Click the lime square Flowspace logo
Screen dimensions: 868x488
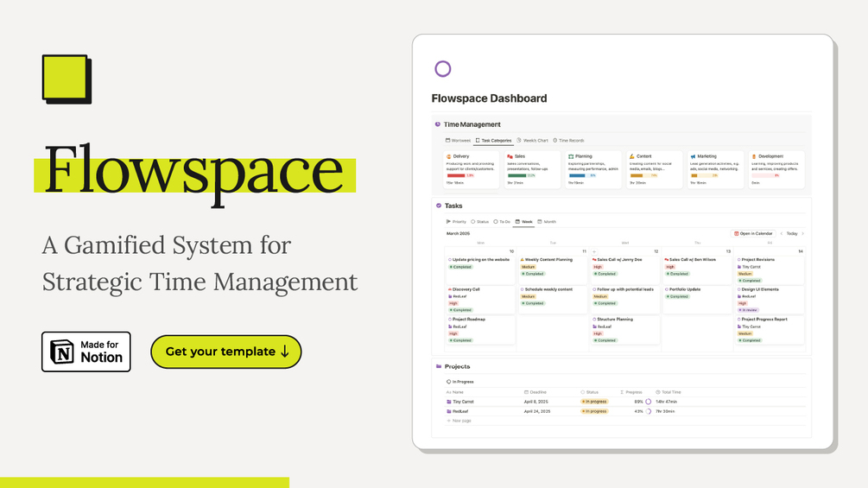[x=67, y=79]
